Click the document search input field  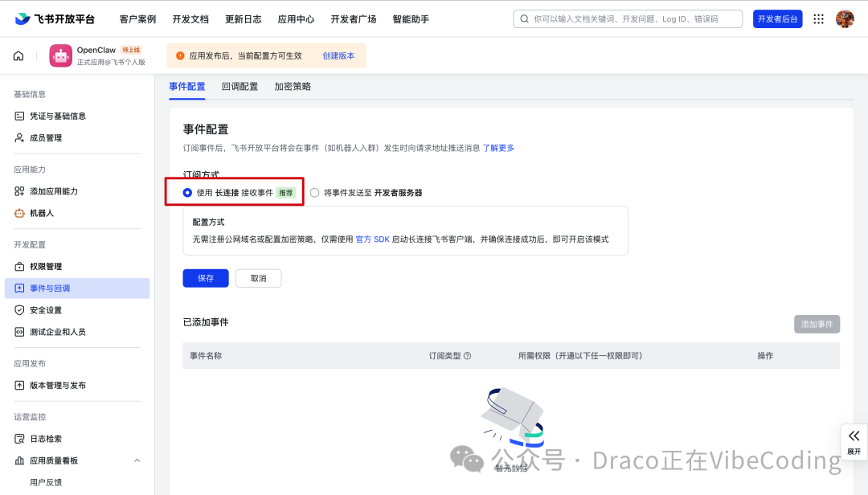(x=627, y=18)
